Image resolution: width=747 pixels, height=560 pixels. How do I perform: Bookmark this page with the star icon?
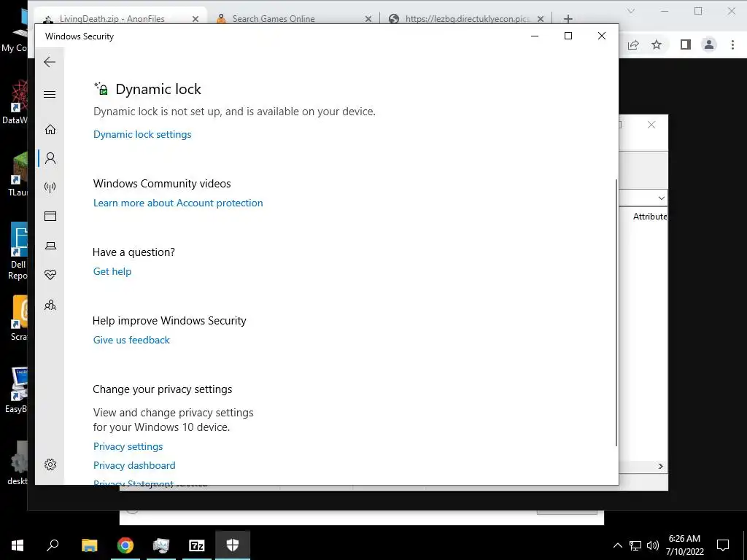click(657, 44)
